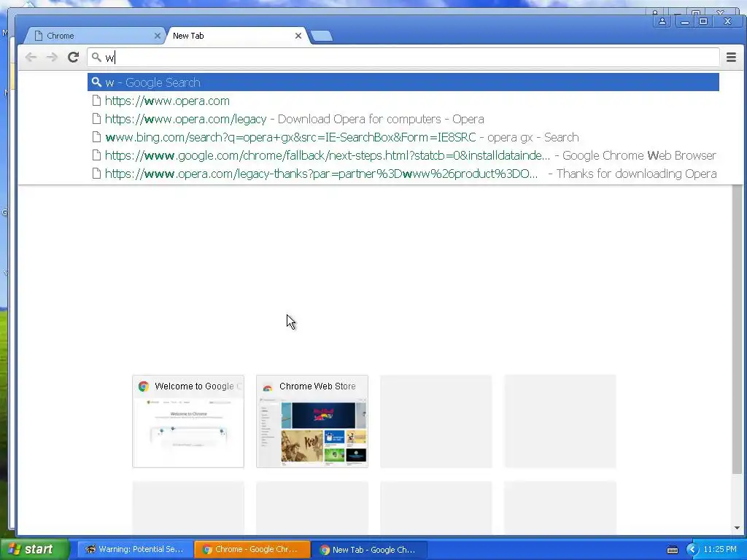Select the New Tab tab
The width and height of the screenshot is (747, 560).
pyautogui.click(x=237, y=36)
